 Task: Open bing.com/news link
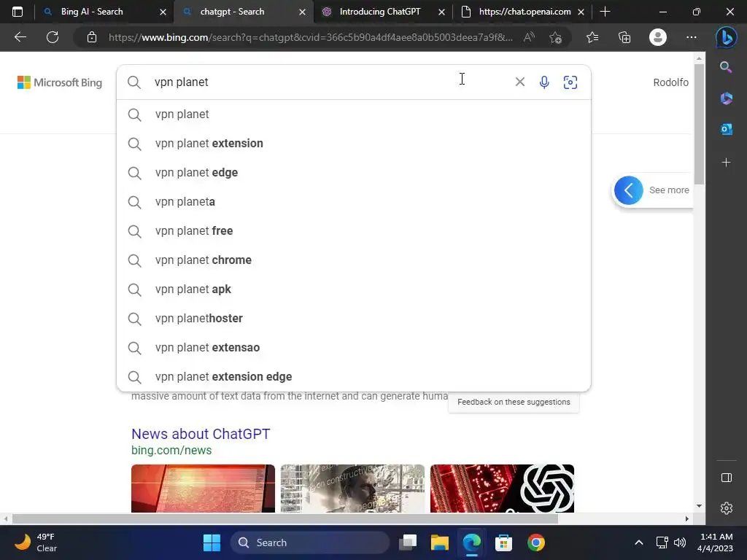coord(171,450)
